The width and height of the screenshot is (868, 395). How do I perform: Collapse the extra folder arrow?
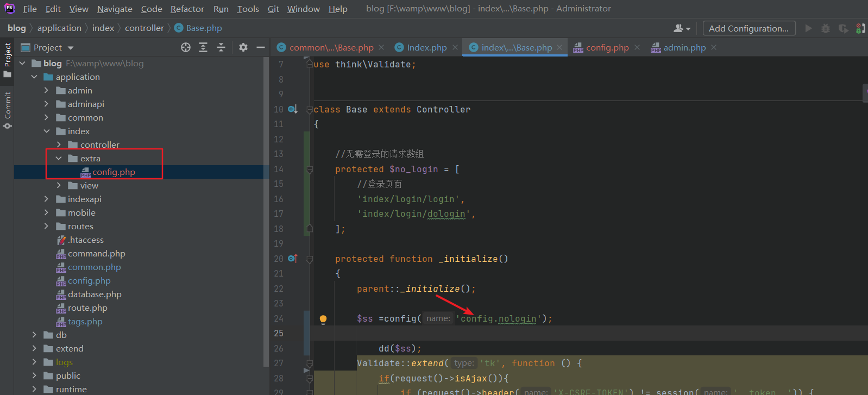(x=59, y=159)
